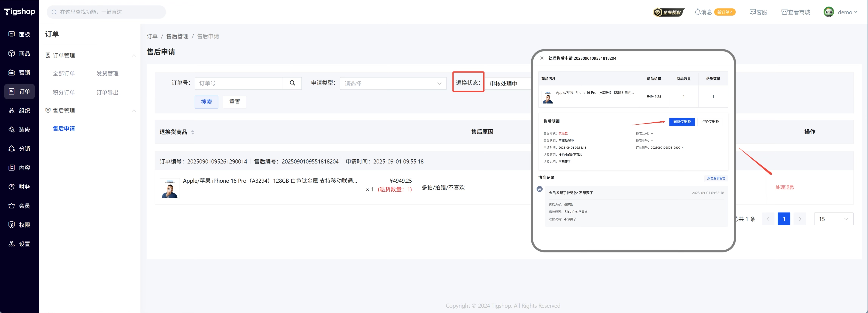
Task: Select the 装修 decoration sidebar icon
Action: 12,130
